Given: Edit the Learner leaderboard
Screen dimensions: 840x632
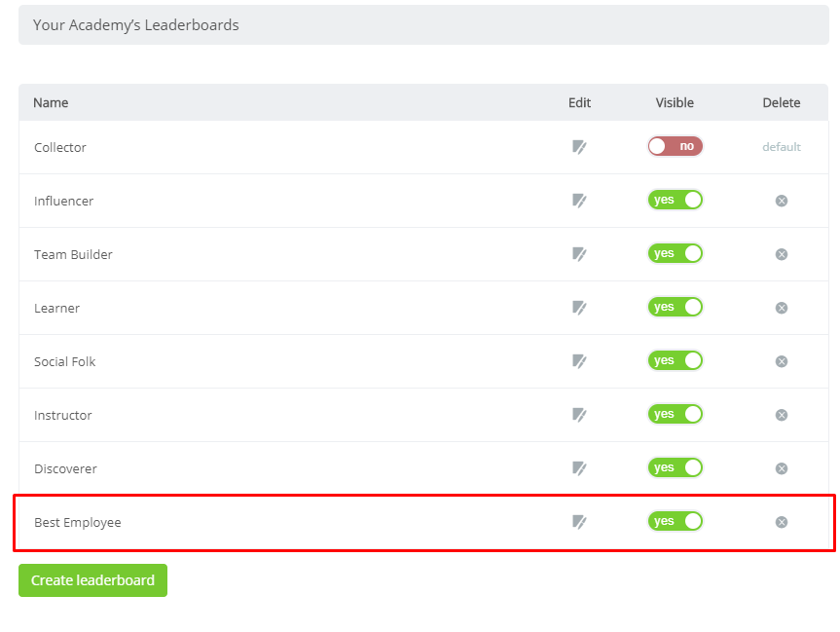Looking at the screenshot, I should [x=579, y=307].
